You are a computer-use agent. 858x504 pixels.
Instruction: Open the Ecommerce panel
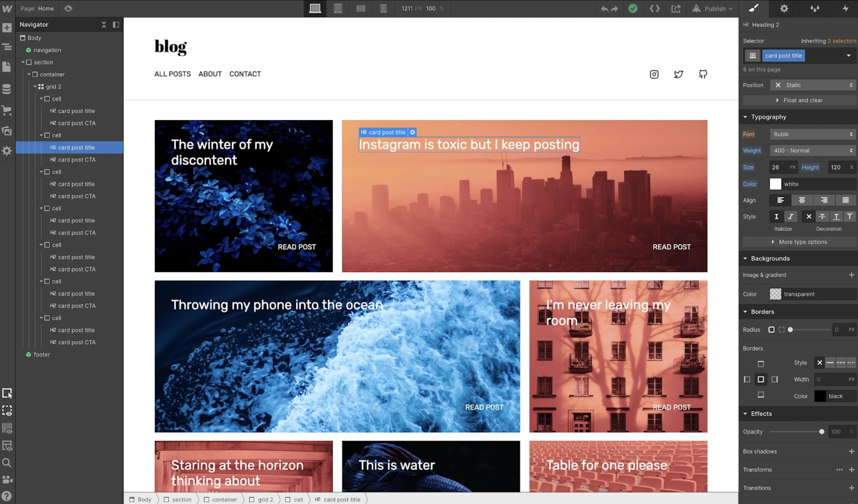coord(7,110)
